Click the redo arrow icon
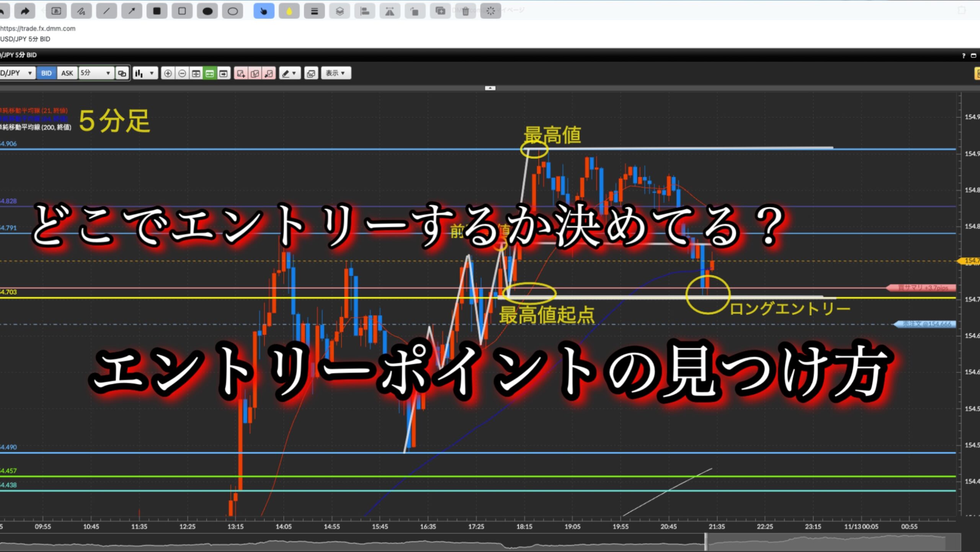This screenshot has width=980, height=552. (x=25, y=11)
